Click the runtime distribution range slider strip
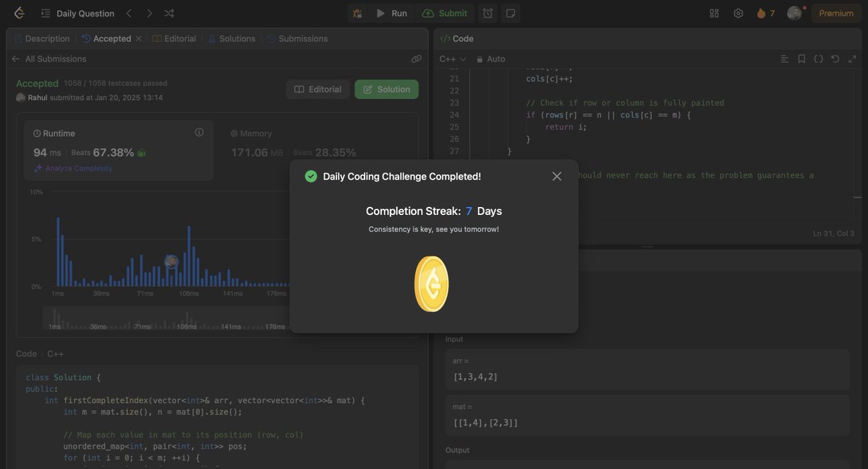The height and width of the screenshot is (469, 868). tap(166, 319)
